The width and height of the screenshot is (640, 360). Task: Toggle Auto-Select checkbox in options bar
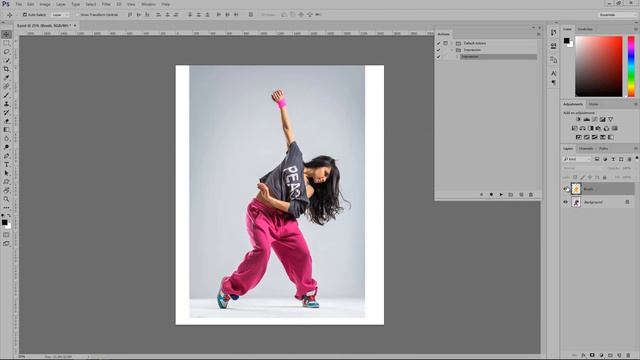click(x=24, y=15)
